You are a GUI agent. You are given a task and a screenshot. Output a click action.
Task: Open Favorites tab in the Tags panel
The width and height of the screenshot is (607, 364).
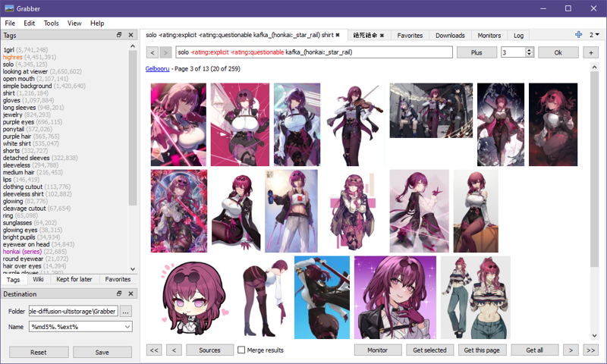point(118,279)
